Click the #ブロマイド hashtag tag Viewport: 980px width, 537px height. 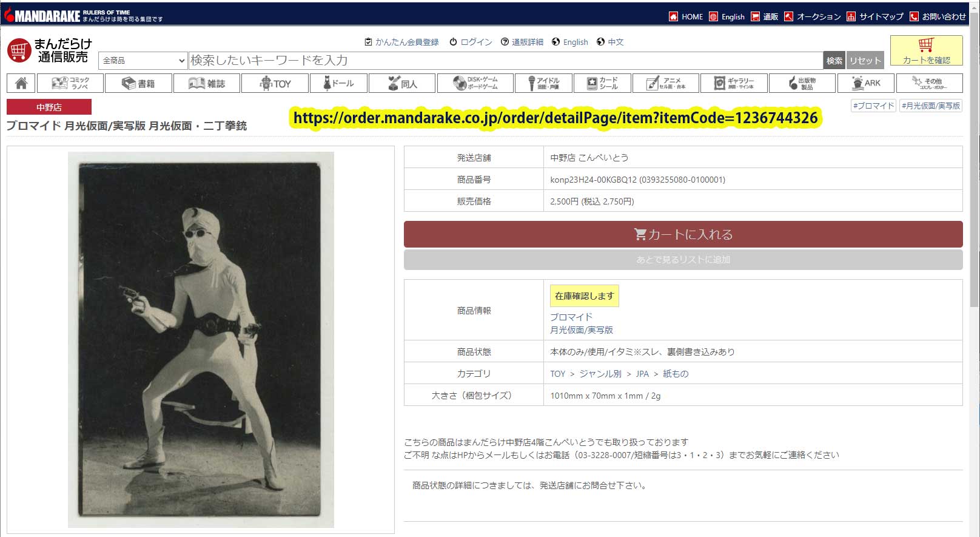(873, 106)
